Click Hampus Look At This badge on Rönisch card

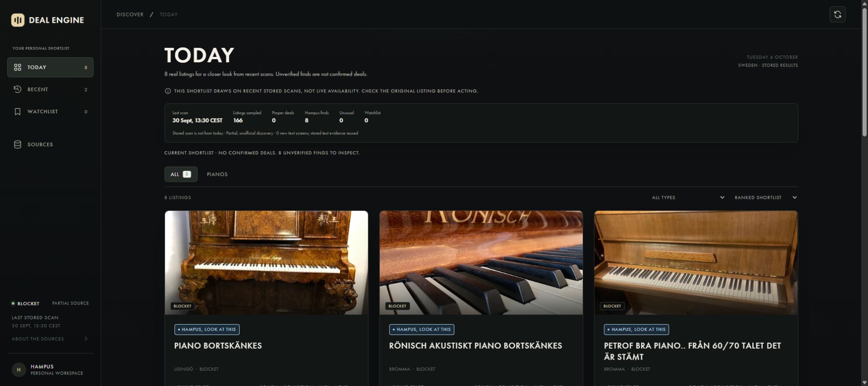[421, 329]
